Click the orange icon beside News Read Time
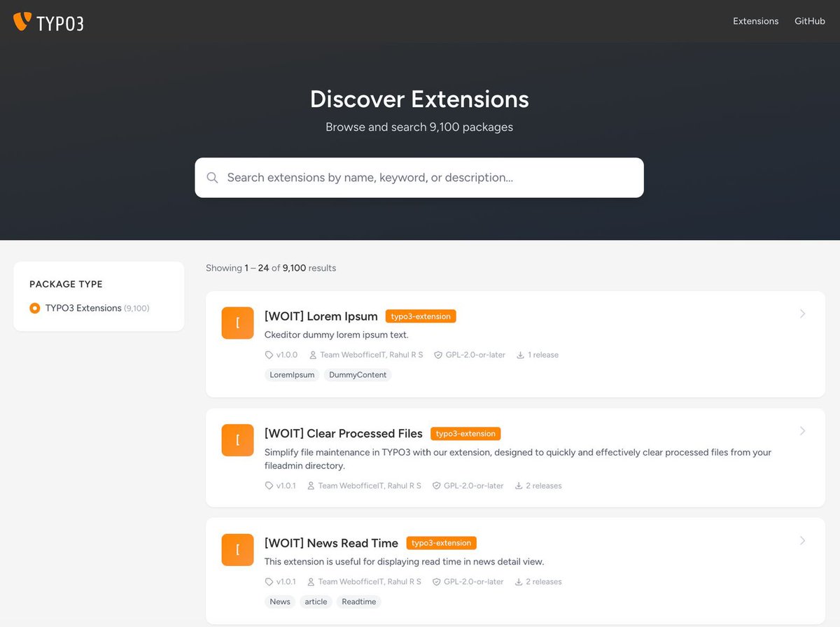Screen dimensions: 840x627 [237, 549]
